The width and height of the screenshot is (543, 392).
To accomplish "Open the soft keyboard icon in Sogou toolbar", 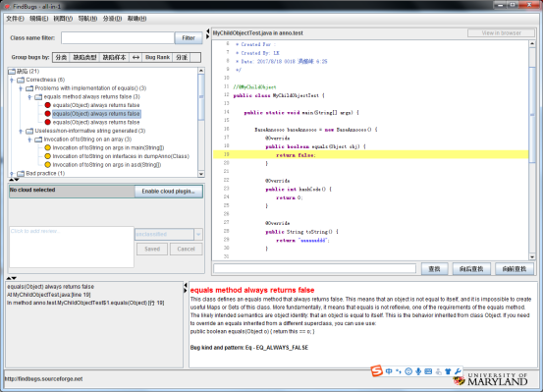I will point(428,371).
